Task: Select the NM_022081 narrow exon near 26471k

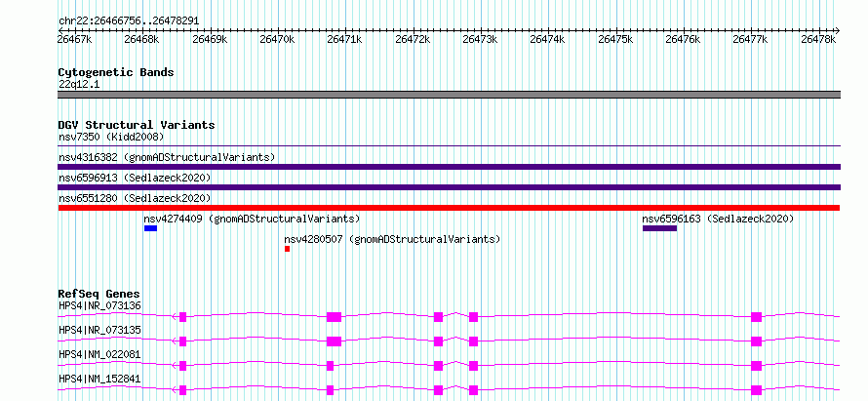Action: tap(330, 366)
